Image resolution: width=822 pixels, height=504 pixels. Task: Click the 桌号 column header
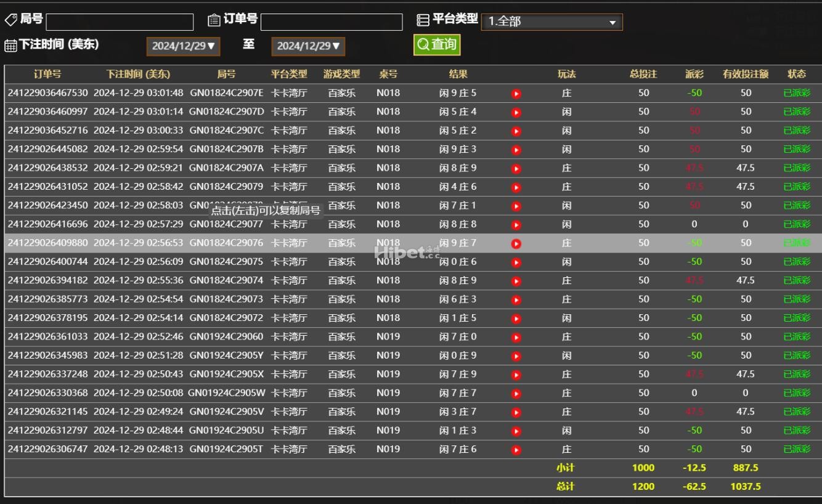(388, 74)
